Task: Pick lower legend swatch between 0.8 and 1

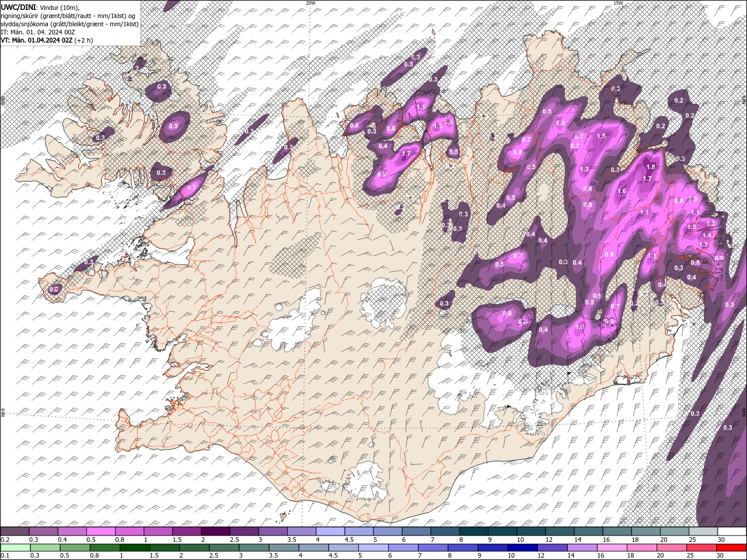Action: 104,548
